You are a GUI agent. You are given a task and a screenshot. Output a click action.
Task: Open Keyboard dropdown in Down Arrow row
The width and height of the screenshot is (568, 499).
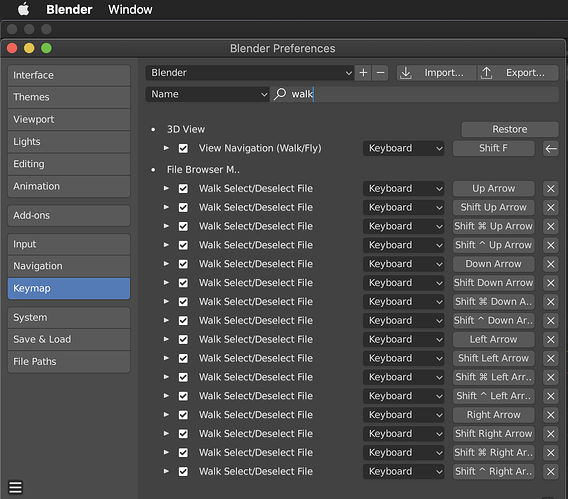tap(404, 264)
